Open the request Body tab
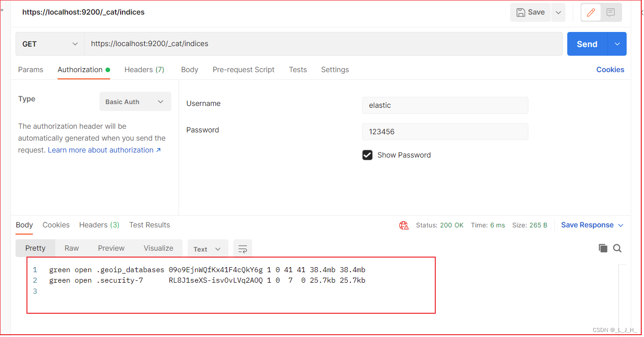Viewport: 644px width, 337px height. 190,69
